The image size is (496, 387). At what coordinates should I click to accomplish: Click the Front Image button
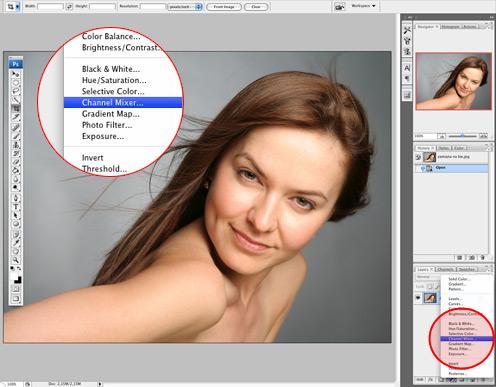[224, 7]
